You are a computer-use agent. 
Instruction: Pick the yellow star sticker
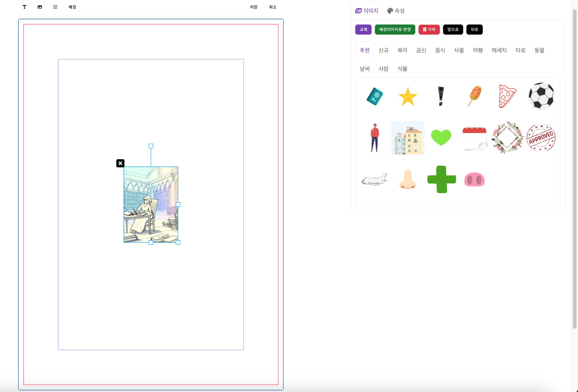pos(408,96)
